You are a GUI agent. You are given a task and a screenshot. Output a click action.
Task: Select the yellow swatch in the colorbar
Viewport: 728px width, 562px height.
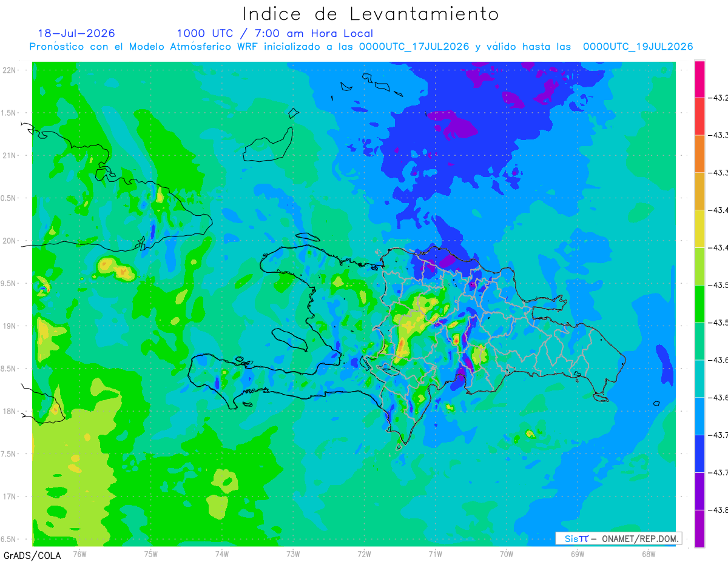point(699,229)
